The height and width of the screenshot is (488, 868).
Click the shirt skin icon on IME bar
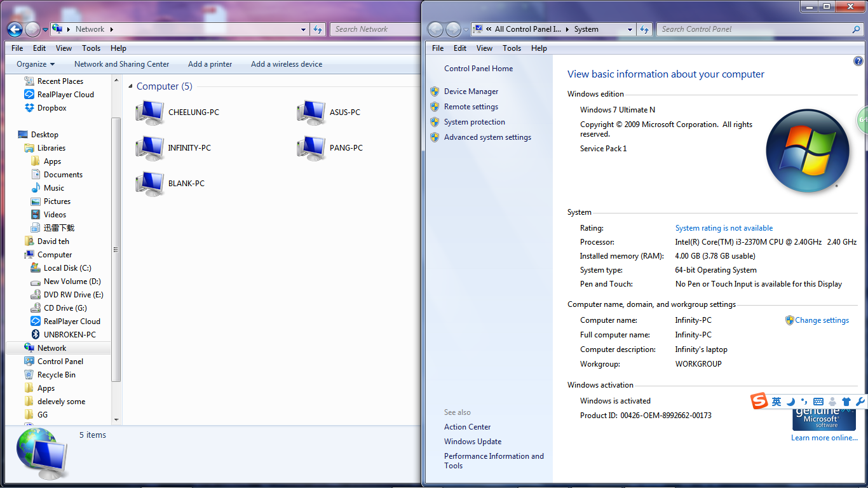coord(846,402)
